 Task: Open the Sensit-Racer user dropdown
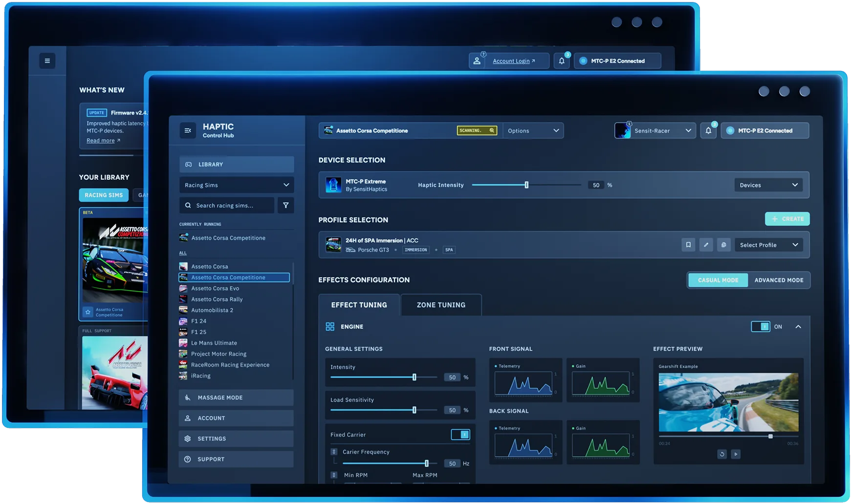655,130
